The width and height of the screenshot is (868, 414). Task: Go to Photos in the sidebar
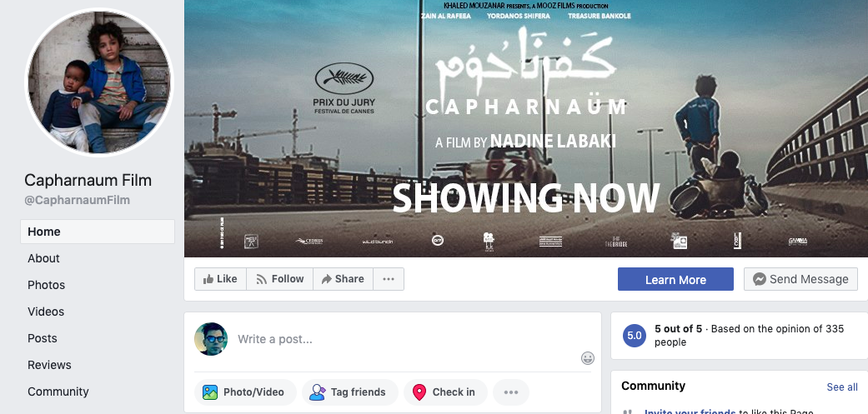(46, 285)
